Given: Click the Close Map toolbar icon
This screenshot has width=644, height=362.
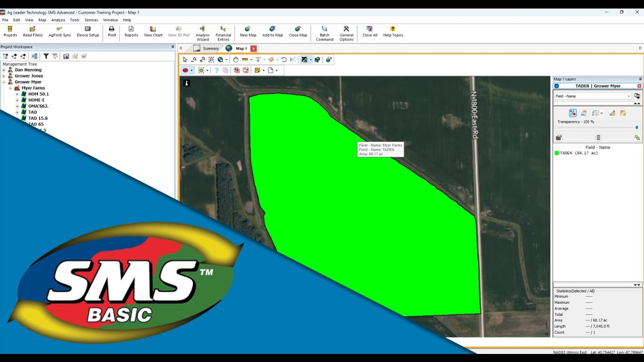Looking at the screenshot, I should 298,29.
